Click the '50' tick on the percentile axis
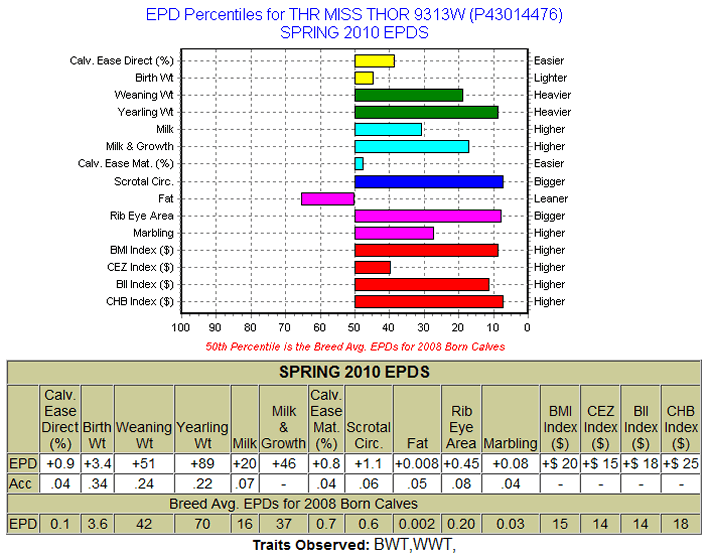 click(354, 327)
